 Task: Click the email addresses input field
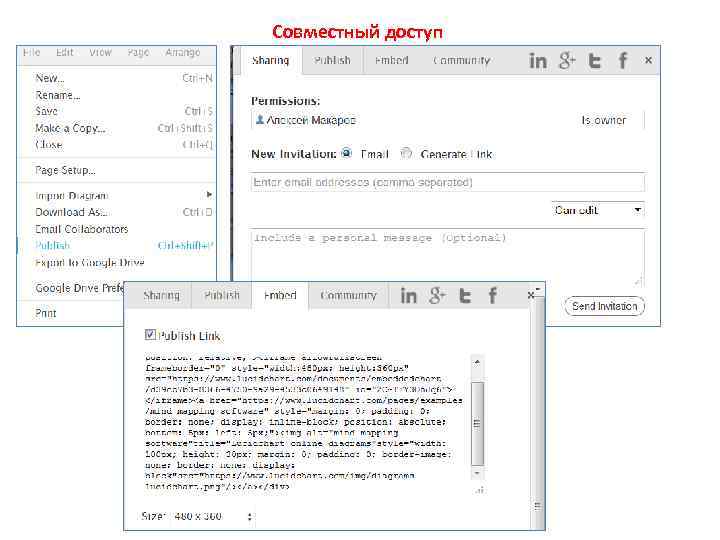click(x=448, y=182)
